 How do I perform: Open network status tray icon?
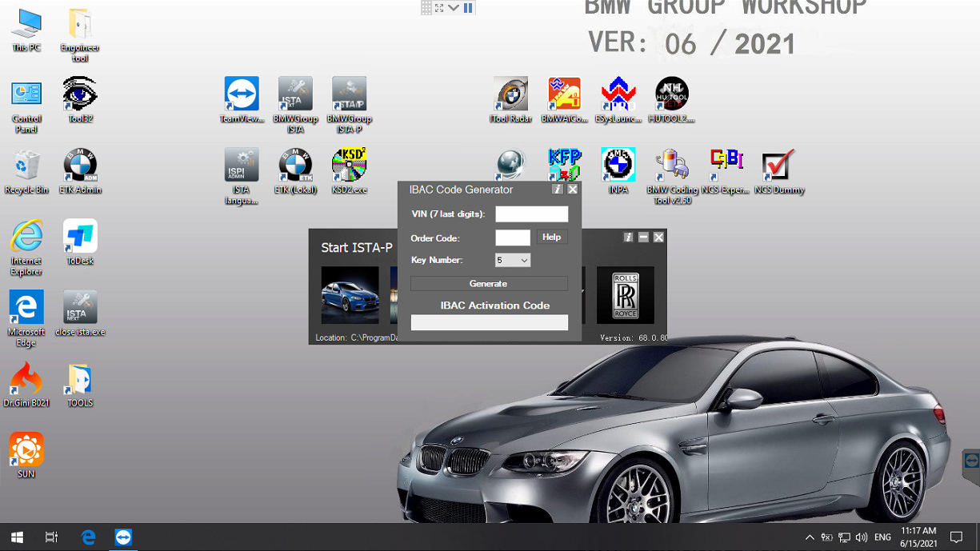(844, 537)
